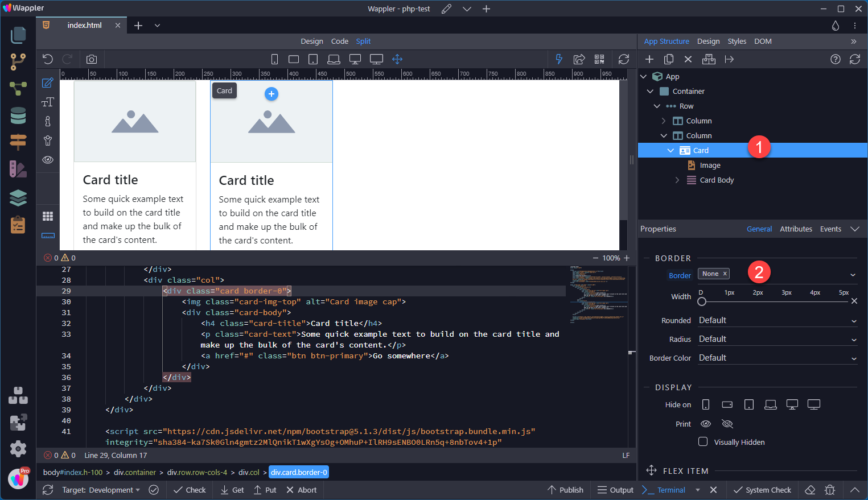
Task: Select the Image item in the tree
Action: 710,165
